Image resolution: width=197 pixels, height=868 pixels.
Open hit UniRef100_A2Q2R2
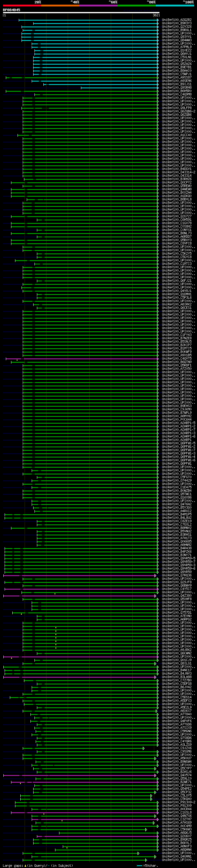pos(177,20)
